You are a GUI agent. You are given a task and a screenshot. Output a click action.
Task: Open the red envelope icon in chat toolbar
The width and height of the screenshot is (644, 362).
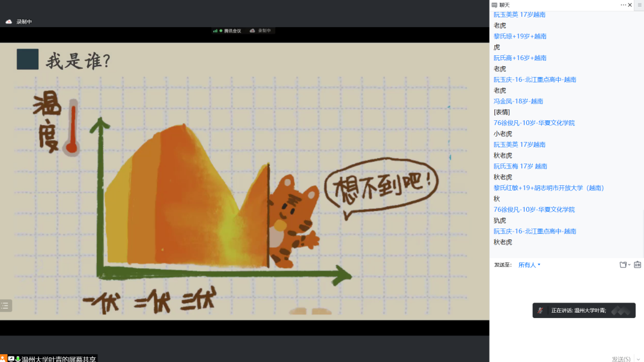click(637, 265)
